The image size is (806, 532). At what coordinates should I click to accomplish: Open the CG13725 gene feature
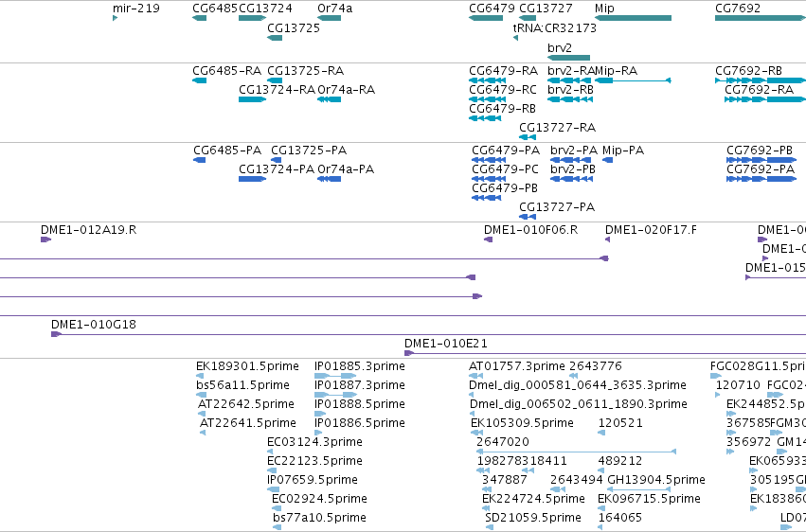275,38
